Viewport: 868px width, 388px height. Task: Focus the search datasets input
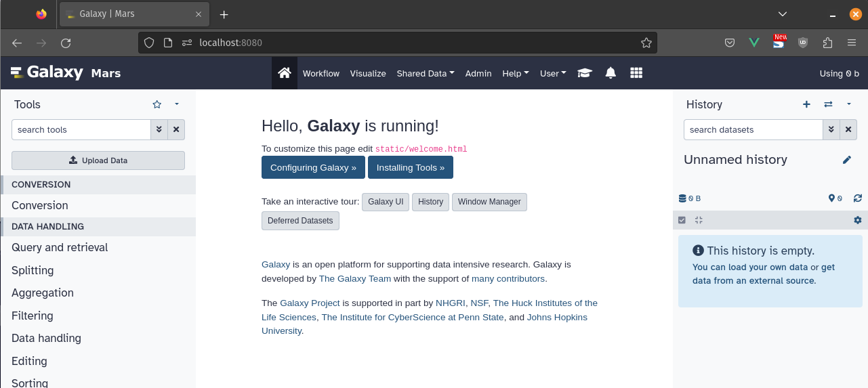tap(753, 129)
